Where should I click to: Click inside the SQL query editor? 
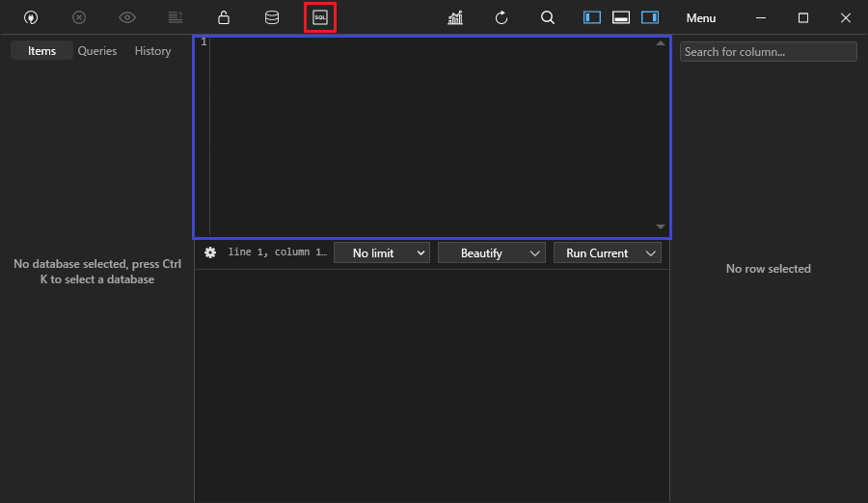click(x=432, y=137)
